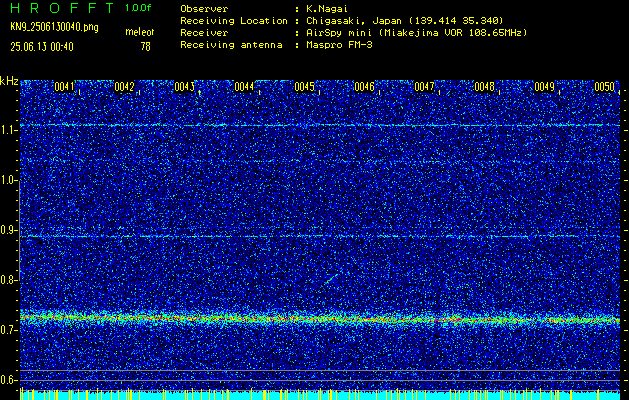Click the 0049 time marker

tap(545, 87)
